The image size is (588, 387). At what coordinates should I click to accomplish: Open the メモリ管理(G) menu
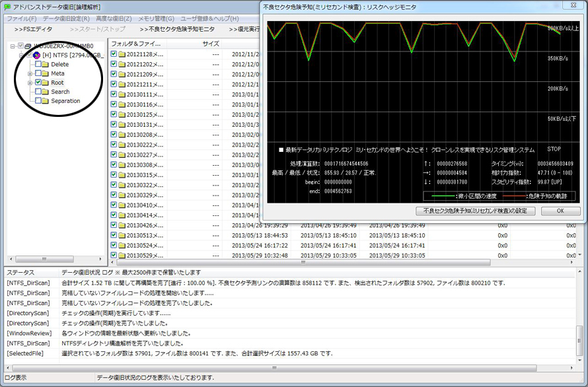pos(156,18)
